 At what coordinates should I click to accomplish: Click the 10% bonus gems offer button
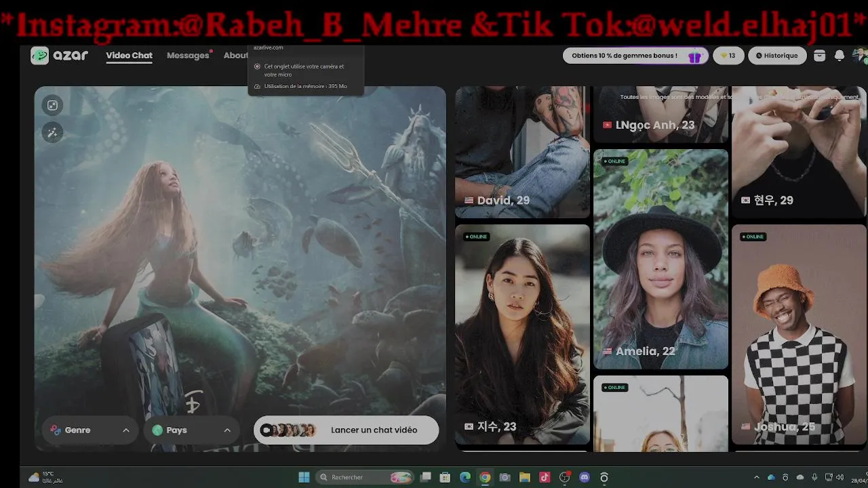click(x=635, y=56)
